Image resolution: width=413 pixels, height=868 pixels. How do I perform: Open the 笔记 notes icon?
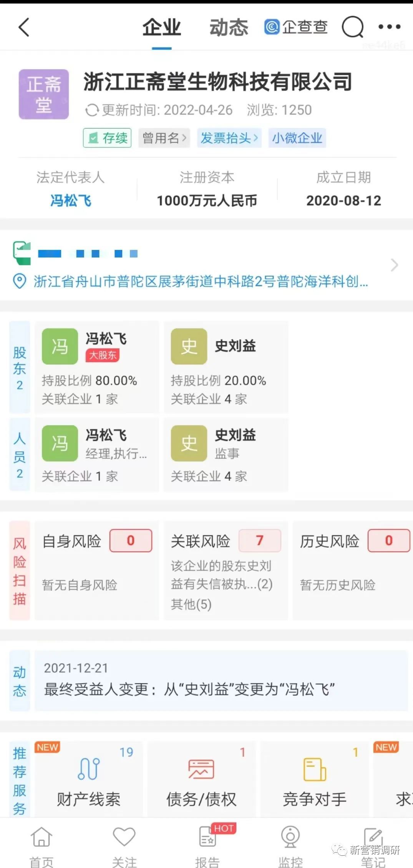click(x=372, y=840)
